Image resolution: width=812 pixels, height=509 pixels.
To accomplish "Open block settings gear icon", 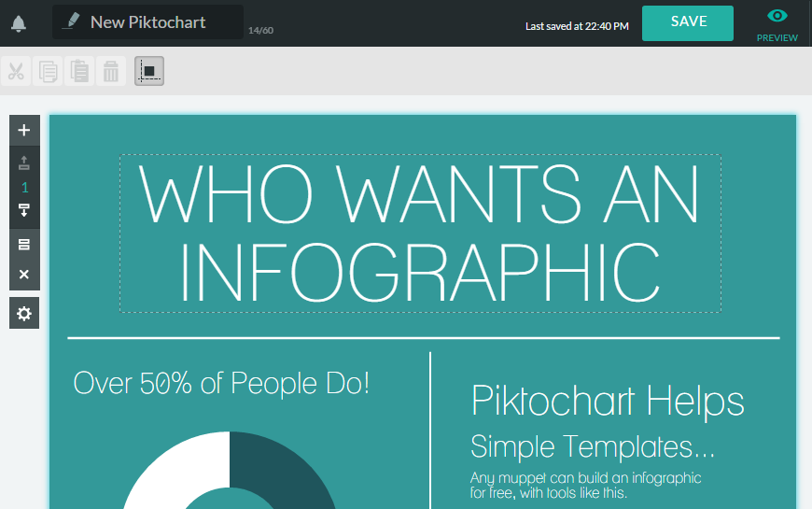I will tap(24, 313).
